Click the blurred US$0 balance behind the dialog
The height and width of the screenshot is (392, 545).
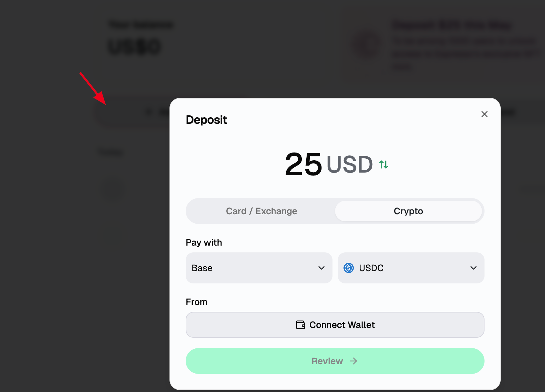click(135, 47)
